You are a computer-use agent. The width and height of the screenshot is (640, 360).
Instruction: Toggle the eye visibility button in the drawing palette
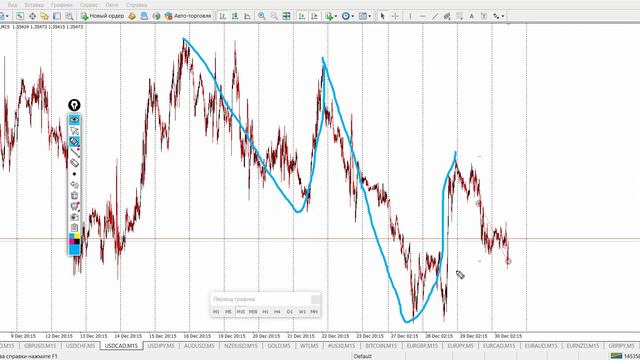click(74, 120)
